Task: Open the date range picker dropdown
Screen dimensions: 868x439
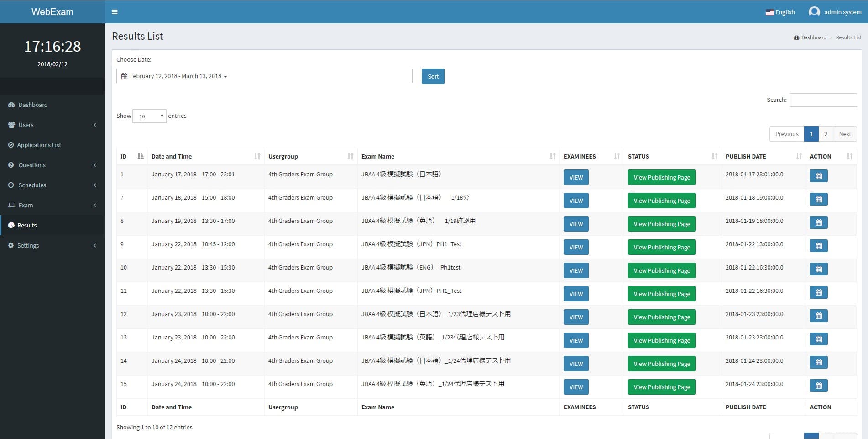Action: point(264,76)
